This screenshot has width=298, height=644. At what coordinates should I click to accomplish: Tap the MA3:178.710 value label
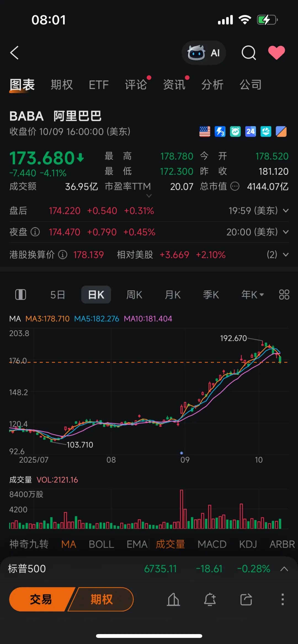47,319
